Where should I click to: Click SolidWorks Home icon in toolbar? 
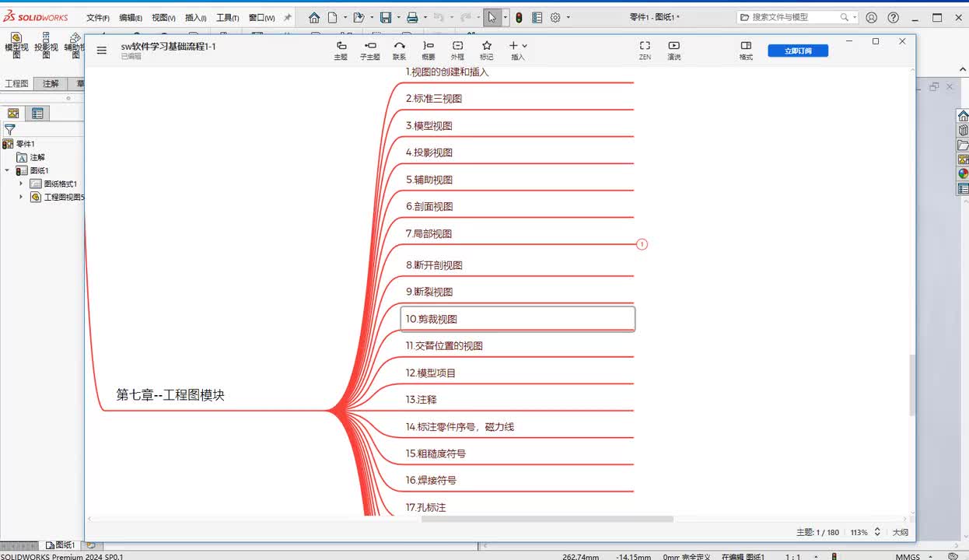click(x=314, y=17)
